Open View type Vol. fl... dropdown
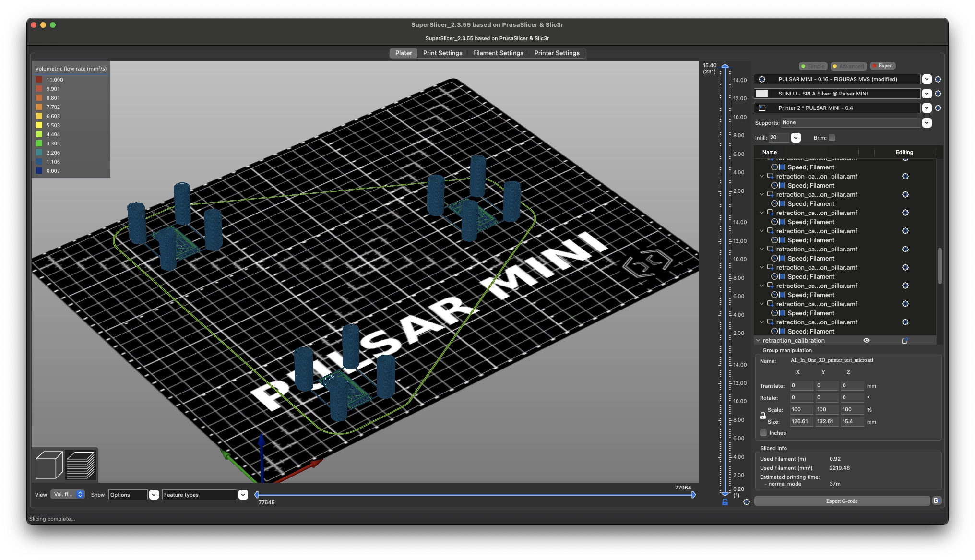 click(68, 494)
